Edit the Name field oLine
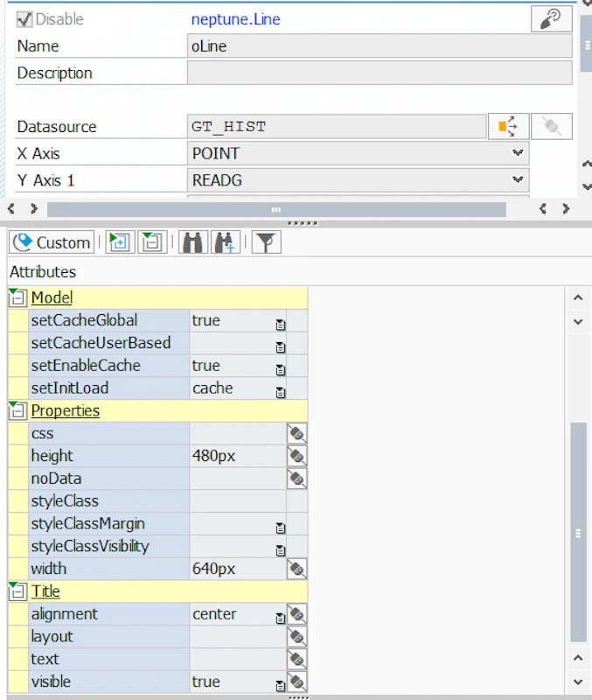Image resolution: width=592 pixels, height=700 pixels. tap(380, 46)
